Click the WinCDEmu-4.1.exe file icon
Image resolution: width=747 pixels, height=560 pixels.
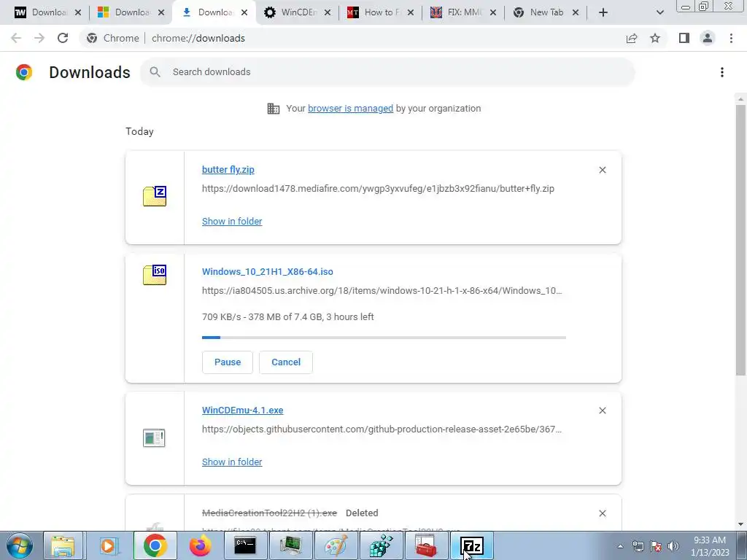[154, 437]
